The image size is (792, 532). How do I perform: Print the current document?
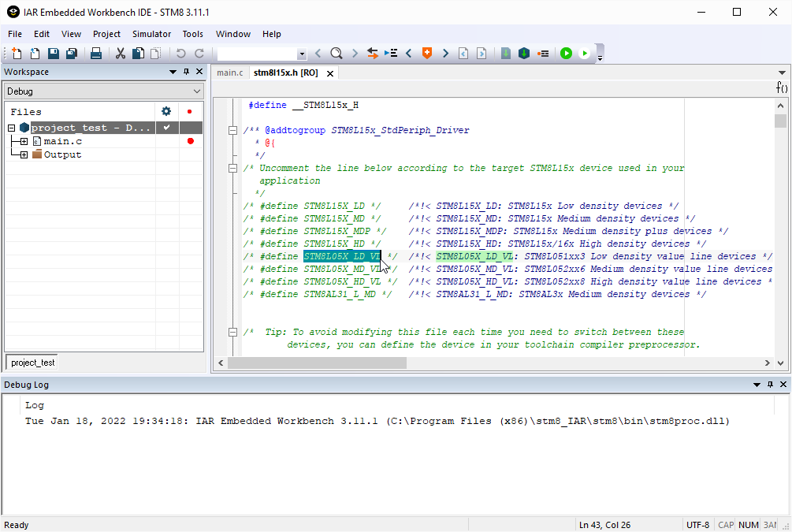point(96,53)
